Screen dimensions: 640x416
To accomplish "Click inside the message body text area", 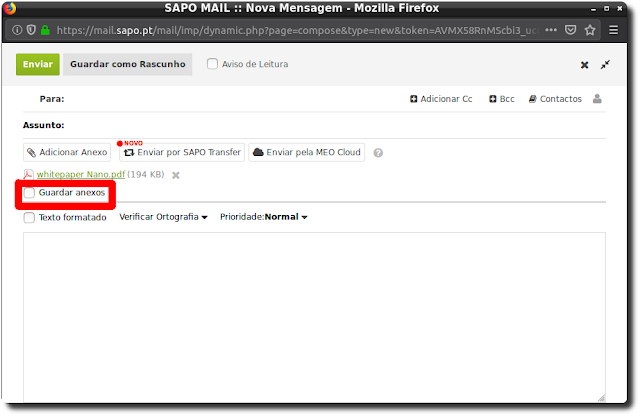I will (314, 317).
